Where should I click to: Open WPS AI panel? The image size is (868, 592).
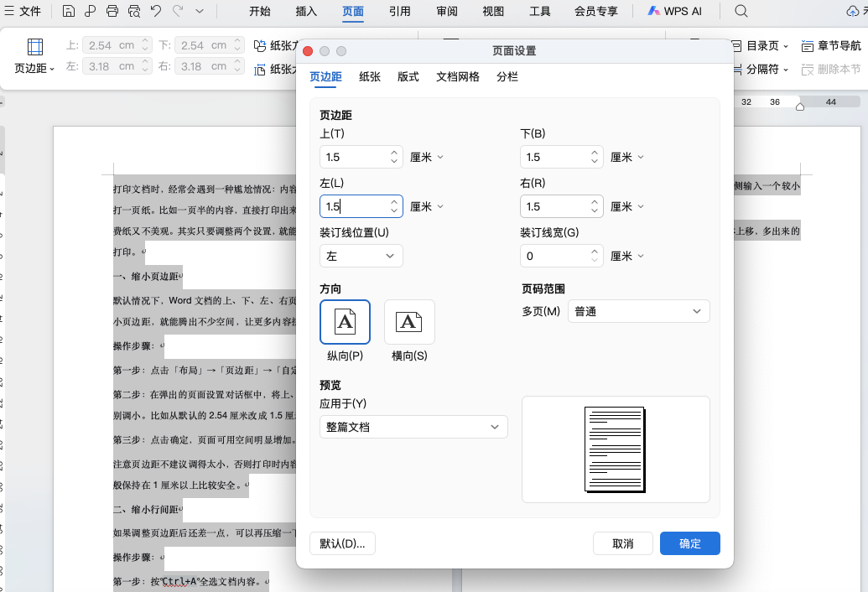pos(675,11)
